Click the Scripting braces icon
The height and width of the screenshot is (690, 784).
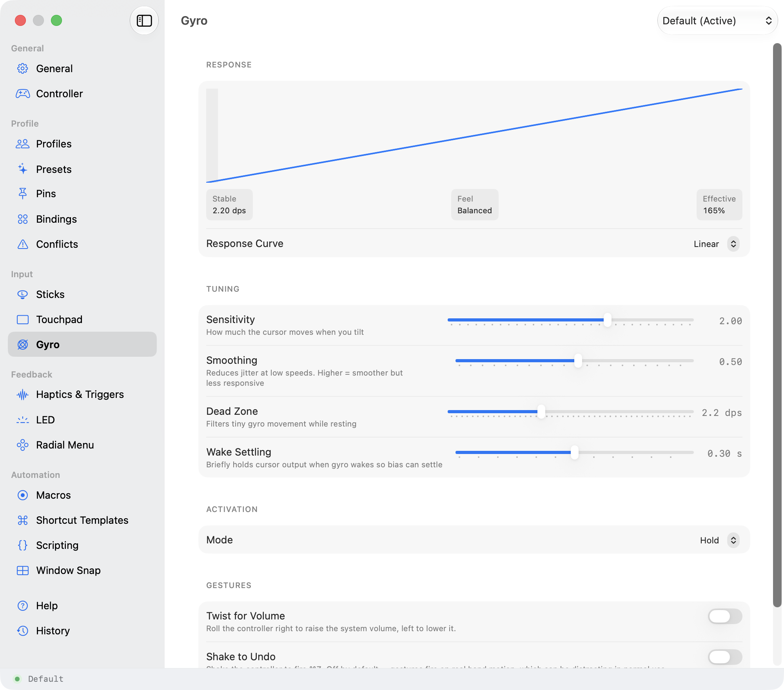(23, 545)
